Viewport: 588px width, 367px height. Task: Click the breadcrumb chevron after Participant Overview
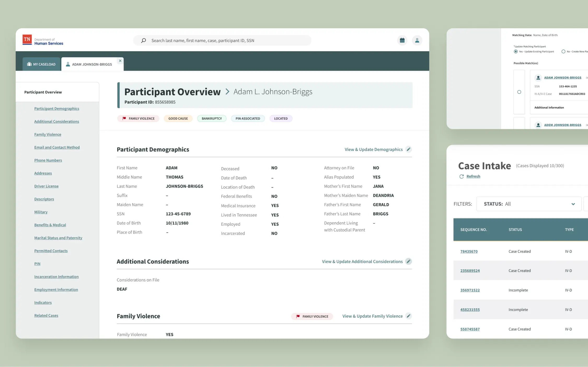[227, 92]
